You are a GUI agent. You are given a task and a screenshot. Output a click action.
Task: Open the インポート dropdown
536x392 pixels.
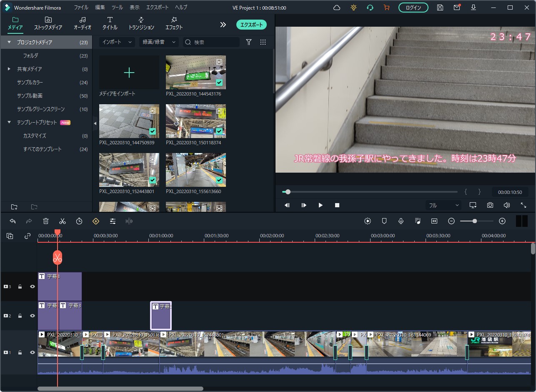(117, 42)
